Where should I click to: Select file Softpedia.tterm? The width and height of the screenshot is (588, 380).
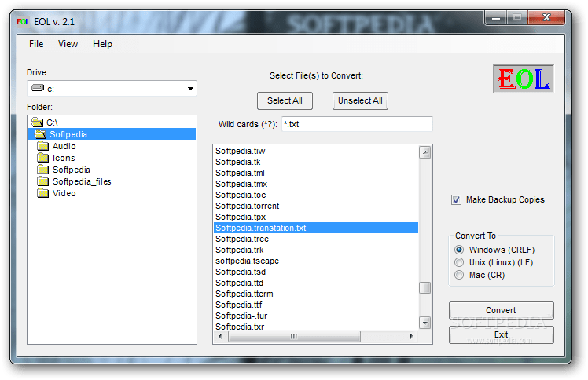click(244, 294)
